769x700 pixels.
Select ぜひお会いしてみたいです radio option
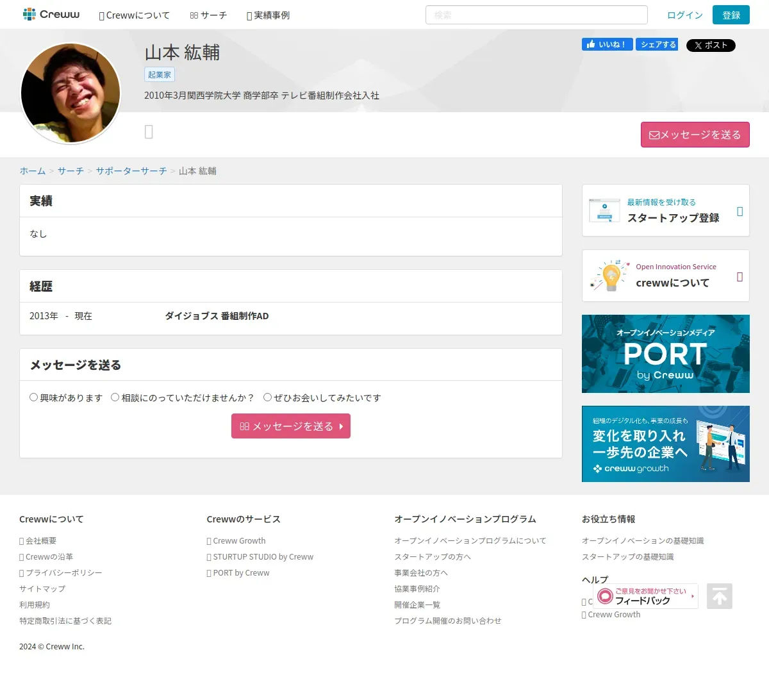coord(268,397)
